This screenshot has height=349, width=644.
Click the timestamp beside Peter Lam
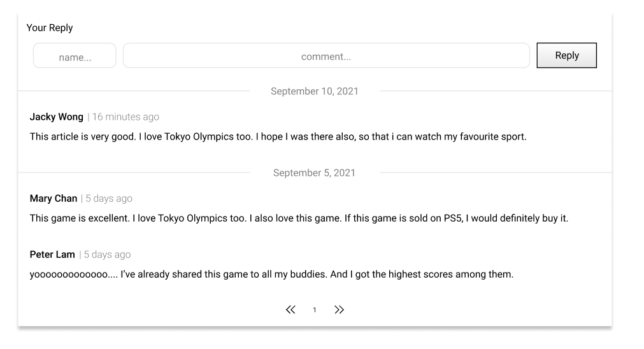(x=107, y=255)
